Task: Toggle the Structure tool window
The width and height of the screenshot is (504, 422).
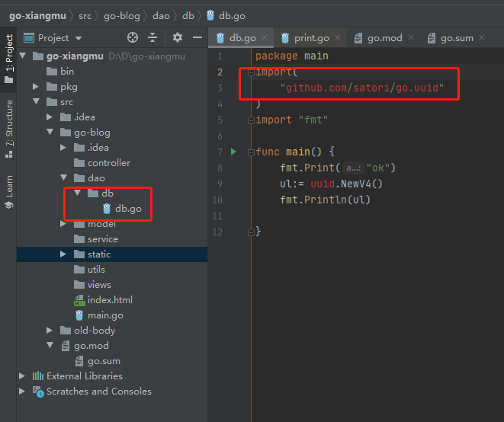Action: pyautogui.click(x=8, y=129)
